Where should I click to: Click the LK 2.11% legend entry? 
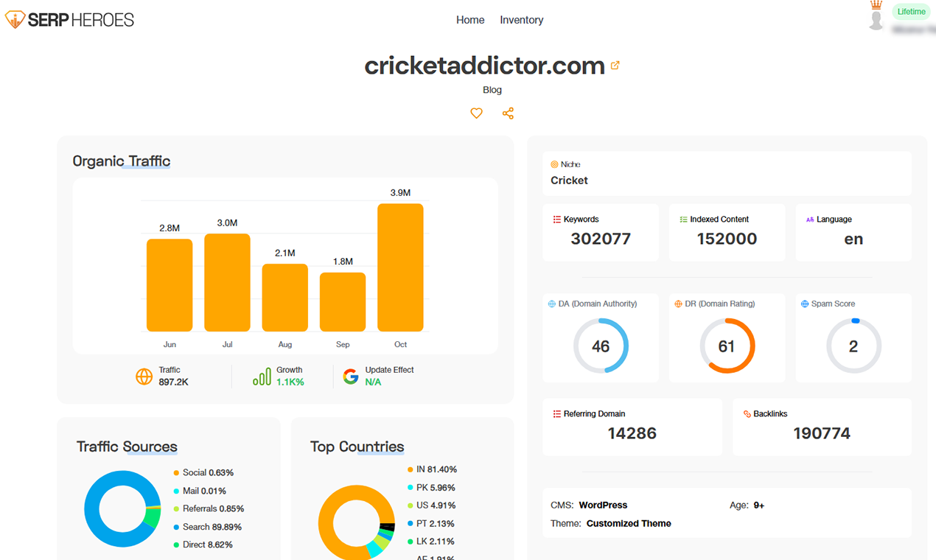(431, 542)
